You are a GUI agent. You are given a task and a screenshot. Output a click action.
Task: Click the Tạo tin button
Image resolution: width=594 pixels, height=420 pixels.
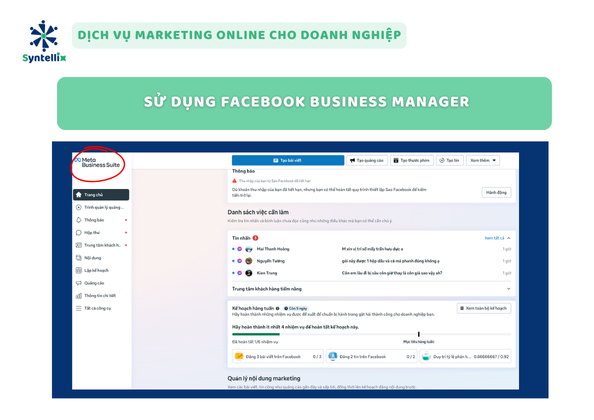pyautogui.click(x=450, y=161)
